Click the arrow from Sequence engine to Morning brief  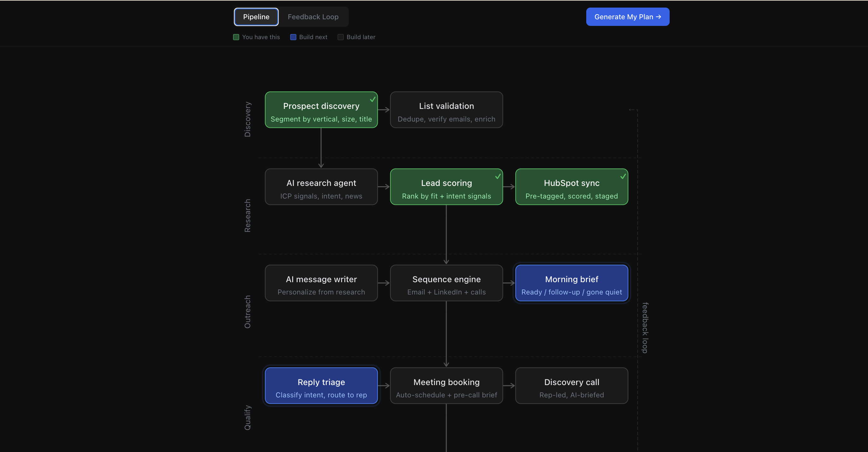pos(509,283)
